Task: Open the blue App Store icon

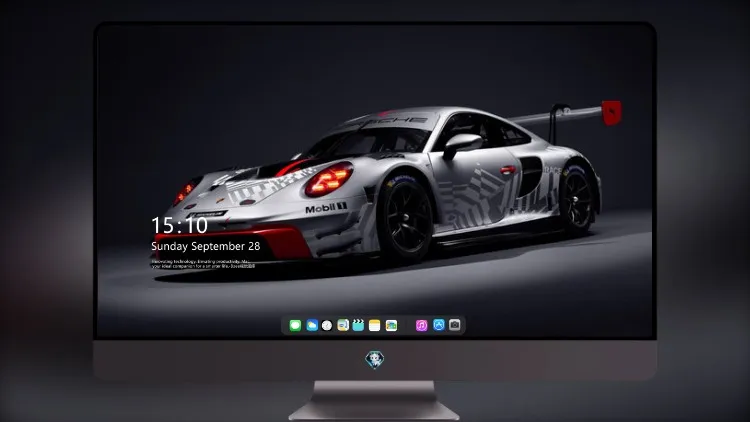Action: 439,325
